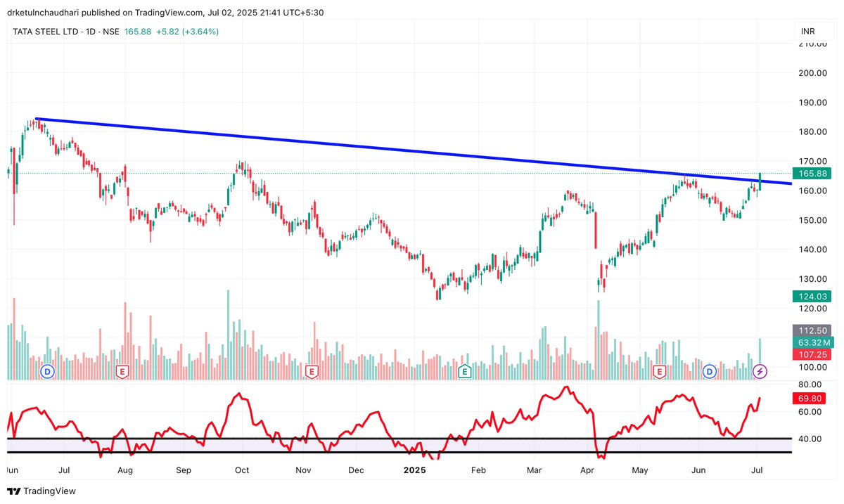Viewport: 844px width, 504px height.
Task: Click the TradingView logo
Action: (x=41, y=491)
